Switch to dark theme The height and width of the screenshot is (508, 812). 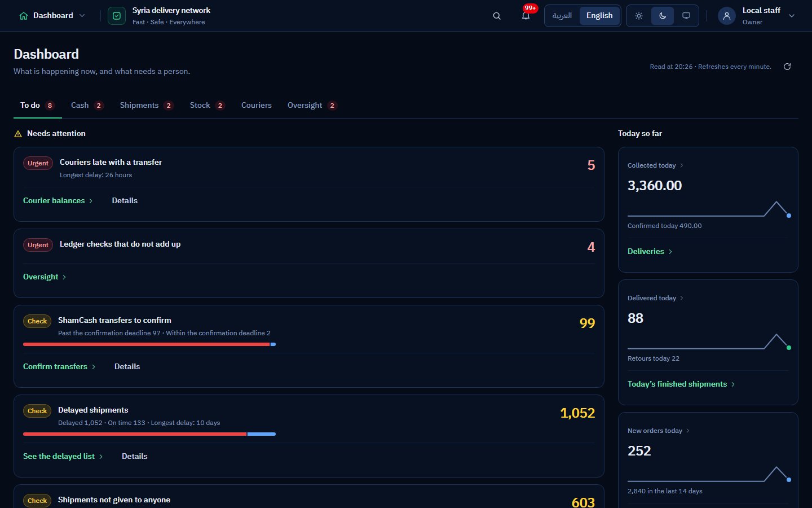[x=663, y=16]
